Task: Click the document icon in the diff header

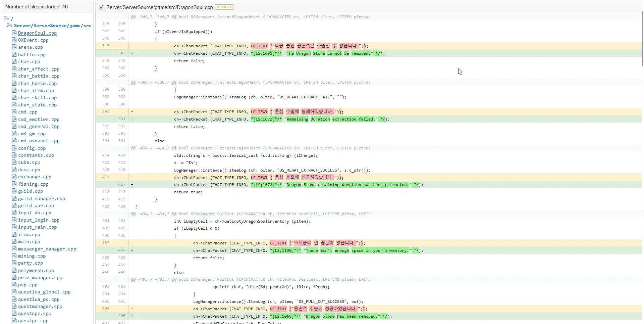Action: tap(101, 7)
